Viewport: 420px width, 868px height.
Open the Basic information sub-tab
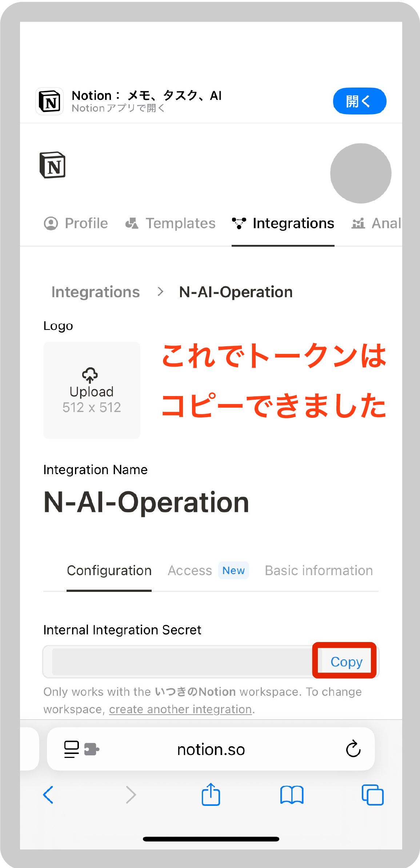(x=319, y=570)
